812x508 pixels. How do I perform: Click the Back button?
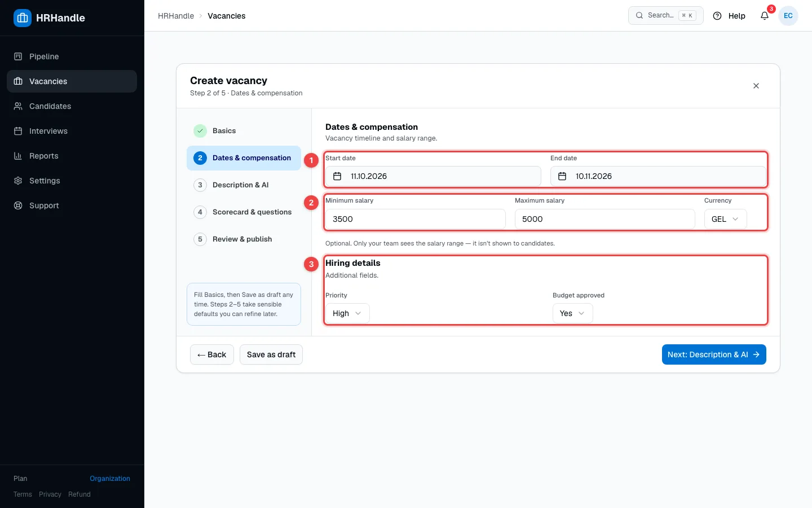(x=212, y=354)
